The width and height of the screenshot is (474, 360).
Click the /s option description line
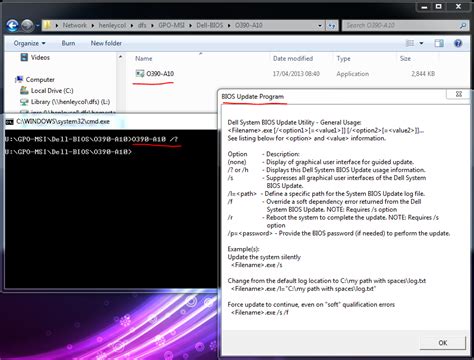327,182
